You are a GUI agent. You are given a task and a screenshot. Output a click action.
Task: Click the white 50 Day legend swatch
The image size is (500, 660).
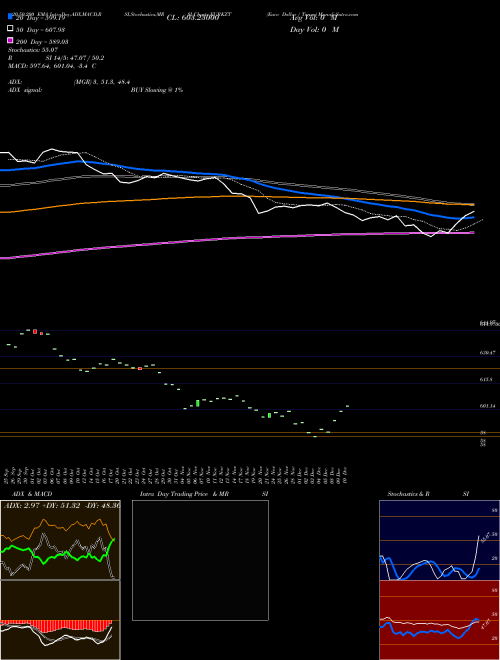pos(10,29)
